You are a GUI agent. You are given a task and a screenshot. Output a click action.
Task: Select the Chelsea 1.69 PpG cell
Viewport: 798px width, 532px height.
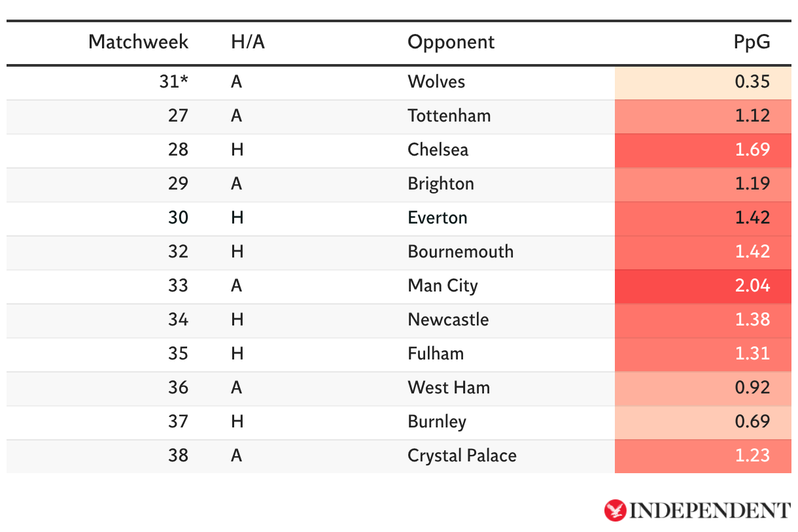coord(752,150)
